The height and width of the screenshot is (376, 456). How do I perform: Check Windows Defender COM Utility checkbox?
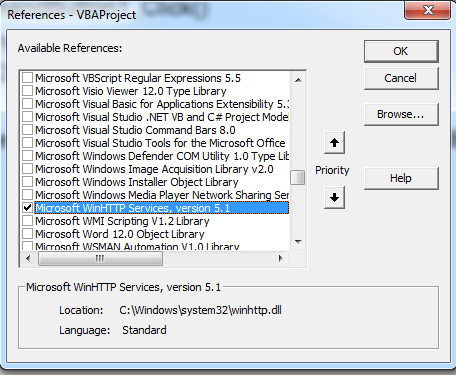(x=27, y=156)
